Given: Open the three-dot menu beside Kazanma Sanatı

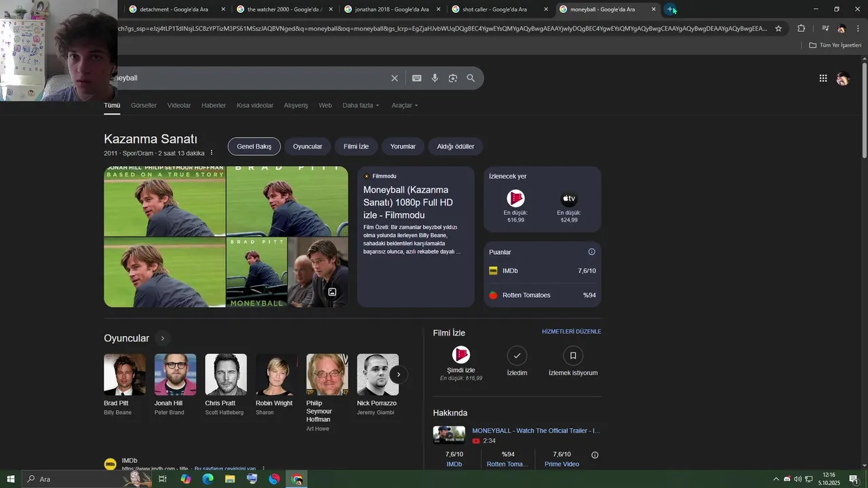Looking at the screenshot, I should [212, 153].
